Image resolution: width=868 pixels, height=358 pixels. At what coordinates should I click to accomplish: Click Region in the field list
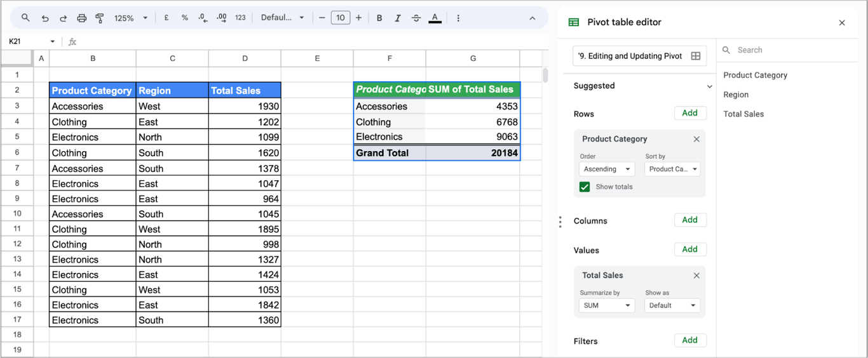tap(736, 95)
